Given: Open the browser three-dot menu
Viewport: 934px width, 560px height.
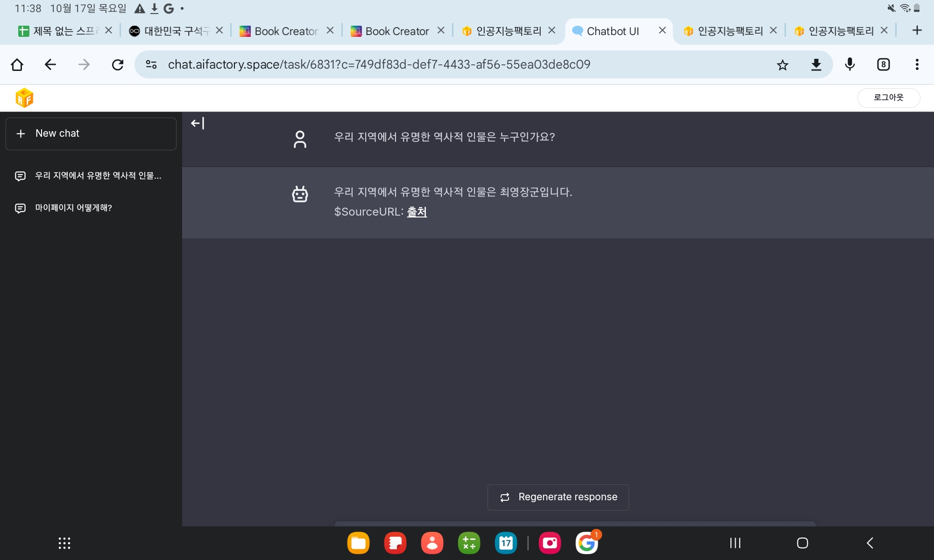Looking at the screenshot, I should [917, 64].
